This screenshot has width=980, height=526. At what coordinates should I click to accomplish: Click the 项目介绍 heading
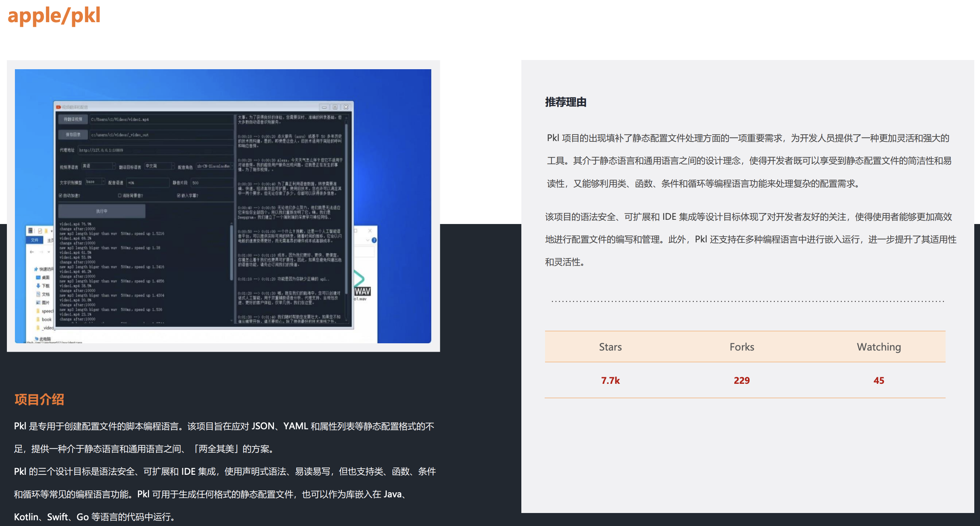pyautogui.click(x=39, y=399)
